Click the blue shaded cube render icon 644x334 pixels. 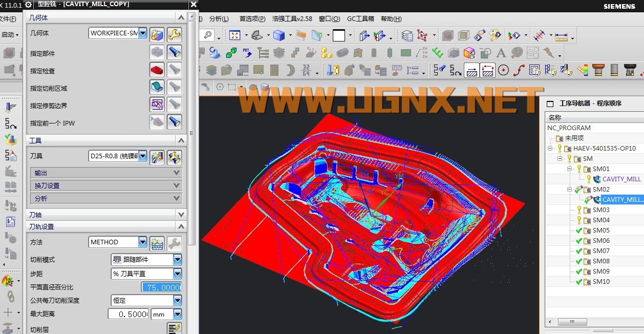[x=278, y=35]
